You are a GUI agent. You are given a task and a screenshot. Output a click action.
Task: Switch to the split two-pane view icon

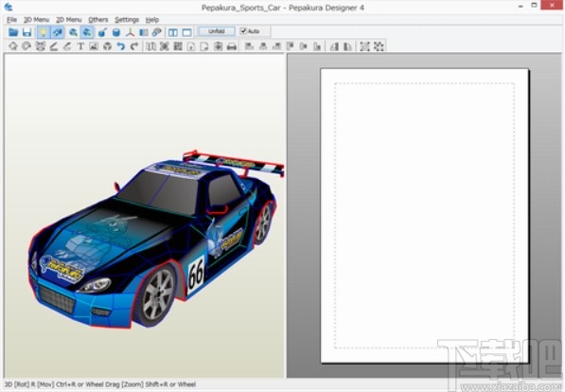[173, 32]
